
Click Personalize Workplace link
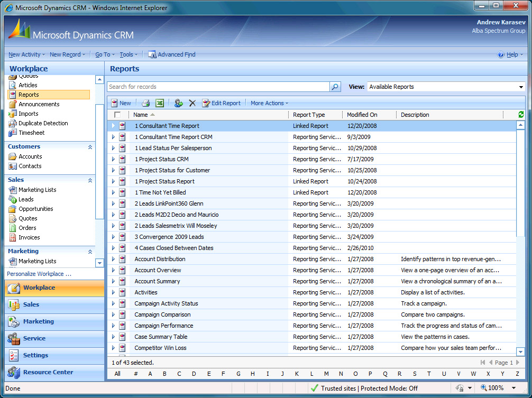point(39,274)
